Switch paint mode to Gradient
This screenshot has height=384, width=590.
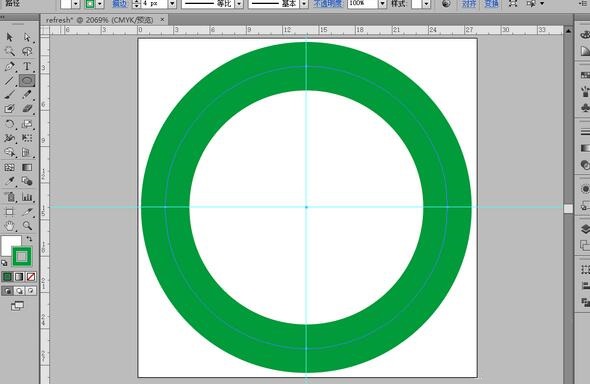(19, 277)
